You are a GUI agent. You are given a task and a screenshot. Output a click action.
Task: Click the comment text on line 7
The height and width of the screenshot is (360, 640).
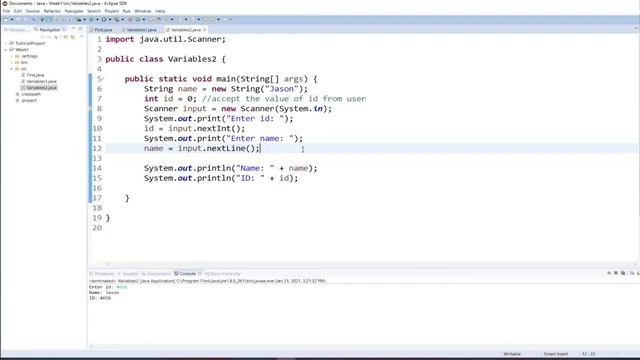point(284,99)
